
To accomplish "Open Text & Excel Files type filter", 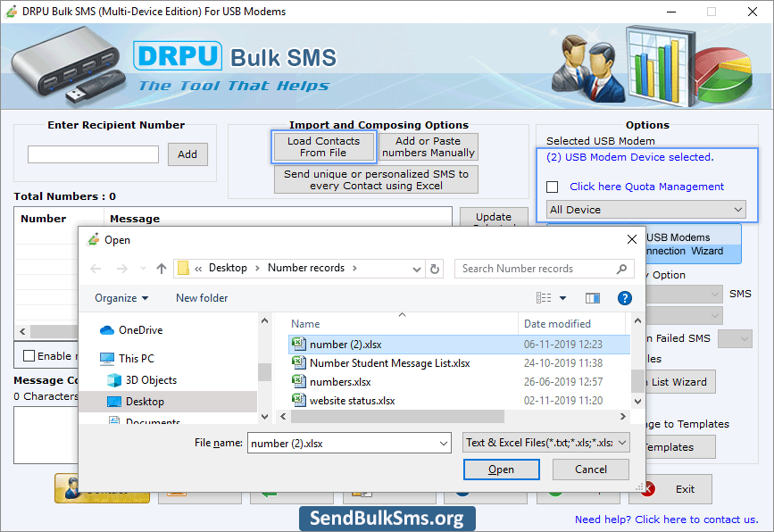I will click(x=545, y=443).
